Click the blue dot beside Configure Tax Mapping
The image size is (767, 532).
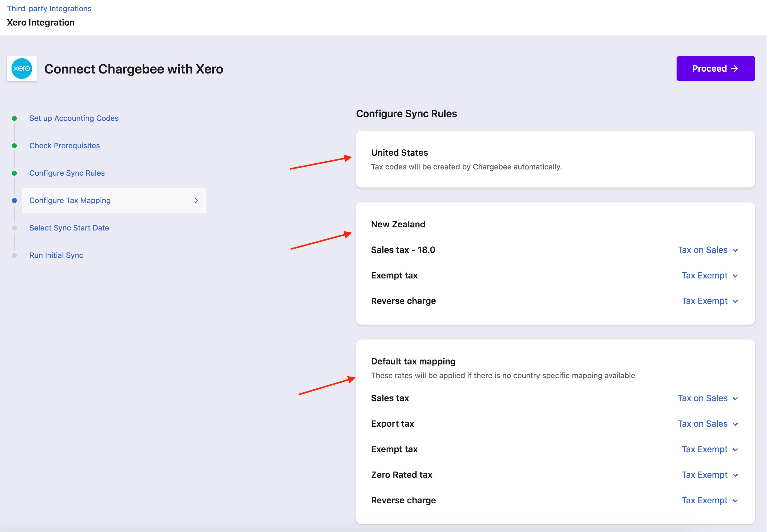14,200
